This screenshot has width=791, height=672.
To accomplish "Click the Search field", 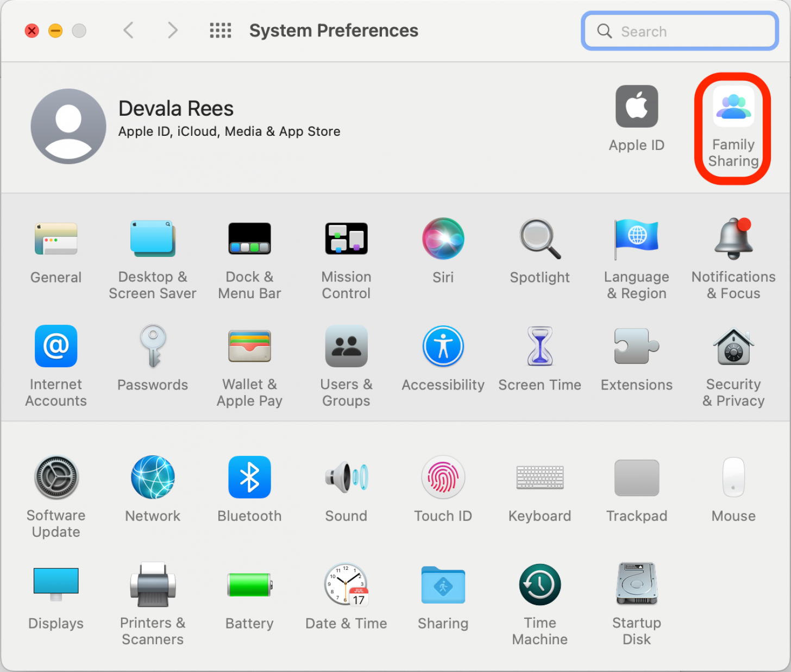I will [680, 31].
